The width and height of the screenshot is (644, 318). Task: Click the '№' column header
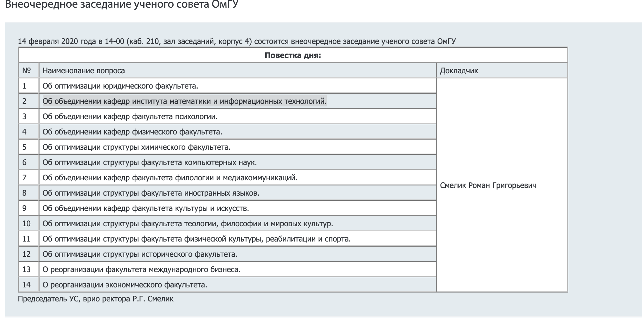[x=29, y=70]
